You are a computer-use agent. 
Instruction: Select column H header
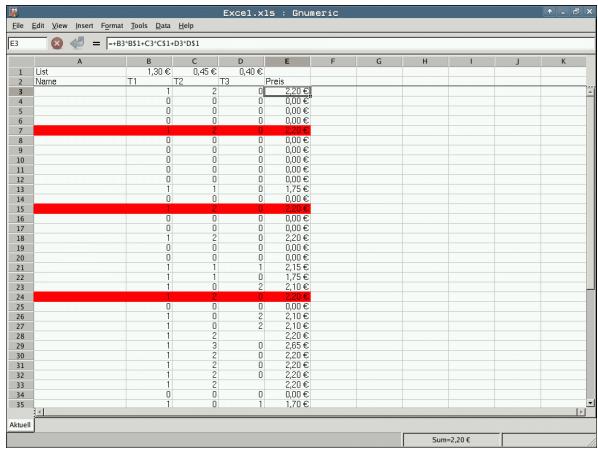[425, 61]
